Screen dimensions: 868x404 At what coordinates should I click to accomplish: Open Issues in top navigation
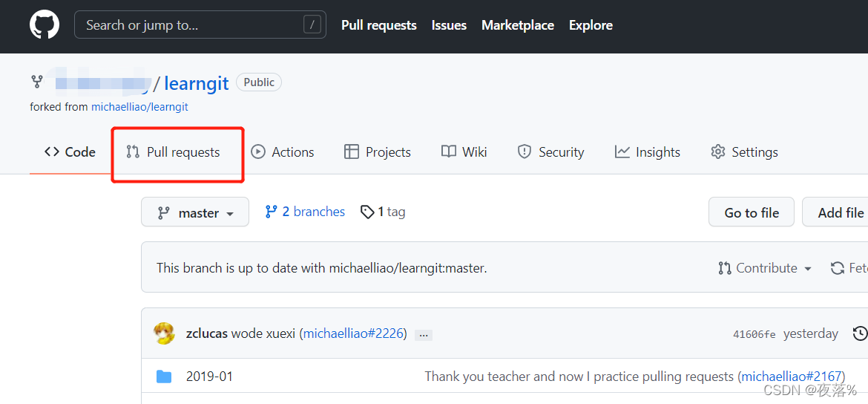[449, 25]
